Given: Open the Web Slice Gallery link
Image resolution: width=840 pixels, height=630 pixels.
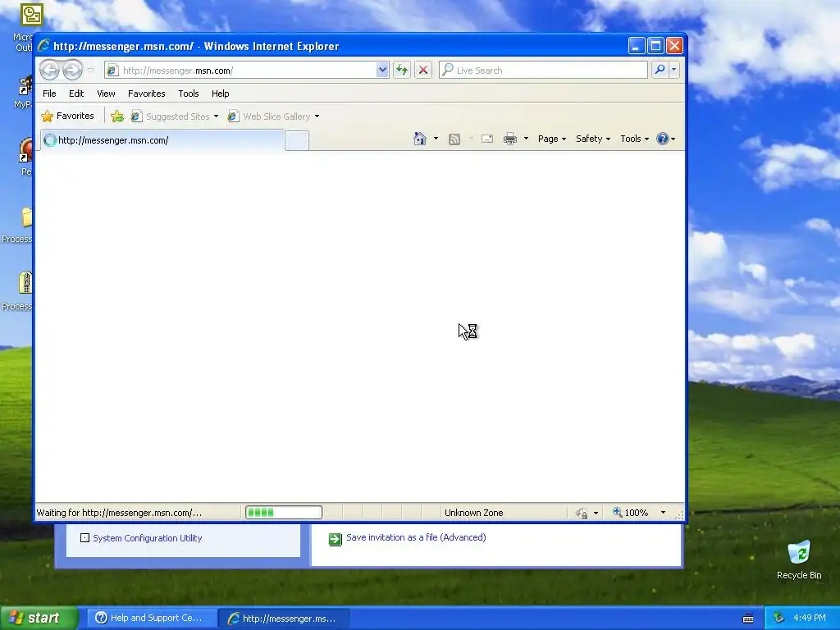Looking at the screenshot, I should point(269,116).
